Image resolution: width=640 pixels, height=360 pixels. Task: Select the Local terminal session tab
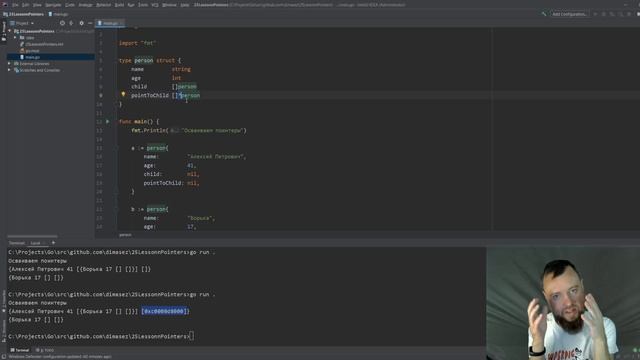point(36,243)
